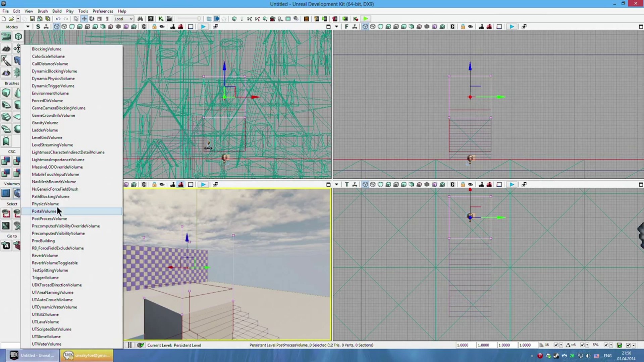The height and width of the screenshot is (362, 644).
Task: Activate Terrain editing mode icon
Action: click(x=6, y=49)
